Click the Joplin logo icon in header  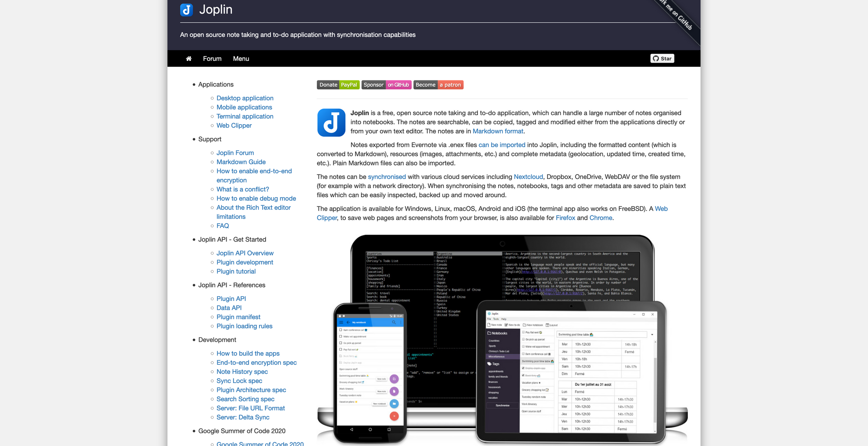click(186, 10)
